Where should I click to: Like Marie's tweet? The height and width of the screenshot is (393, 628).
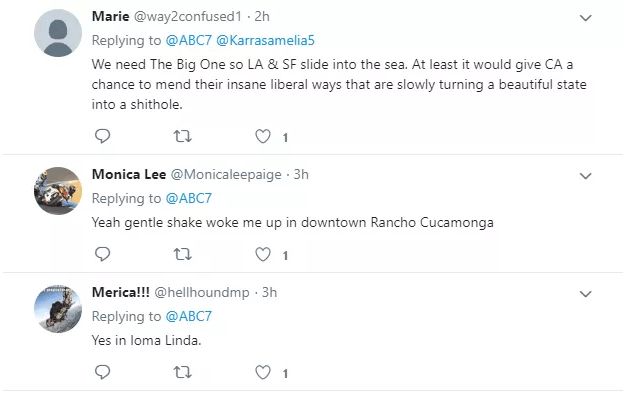pos(263,137)
